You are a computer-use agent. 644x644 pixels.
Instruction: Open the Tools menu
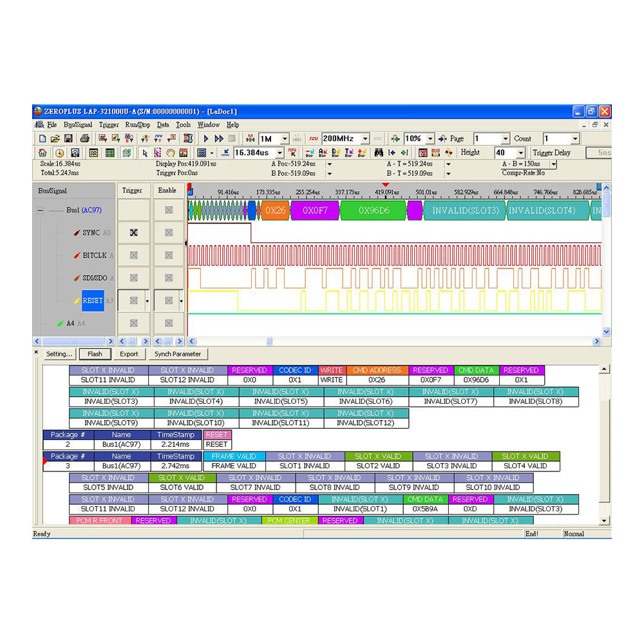click(x=183, y=125)
